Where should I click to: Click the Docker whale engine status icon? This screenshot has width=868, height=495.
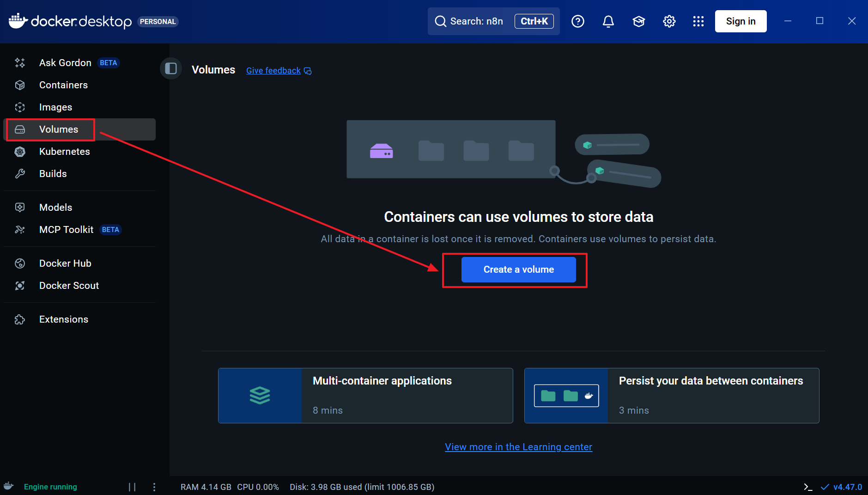[x=9, y=486]
